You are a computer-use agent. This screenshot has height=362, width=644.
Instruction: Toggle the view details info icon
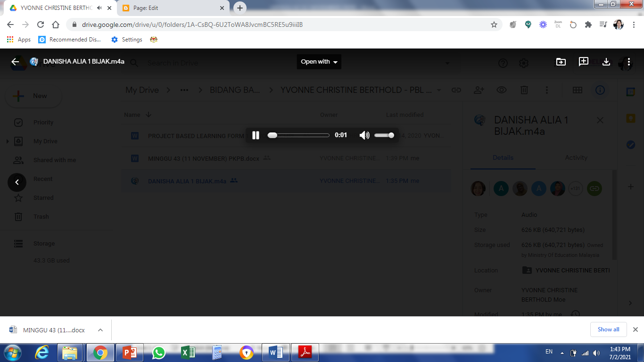[600, 90]
